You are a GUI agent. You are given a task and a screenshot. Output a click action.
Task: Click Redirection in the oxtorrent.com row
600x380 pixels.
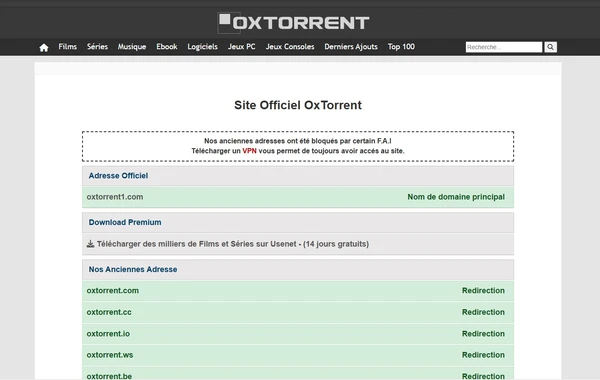(483, 290)
